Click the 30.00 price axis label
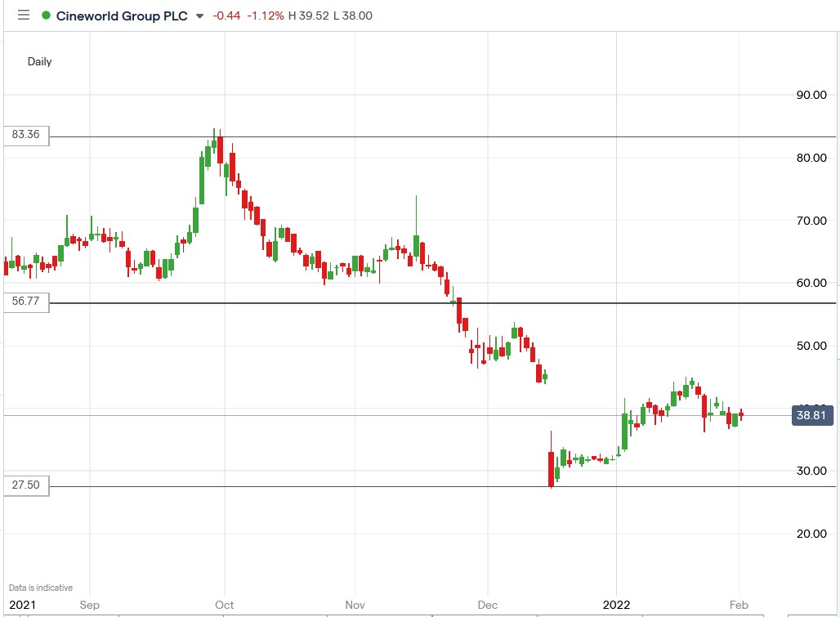This screenshot has width=840, height=617. [811, 471]
